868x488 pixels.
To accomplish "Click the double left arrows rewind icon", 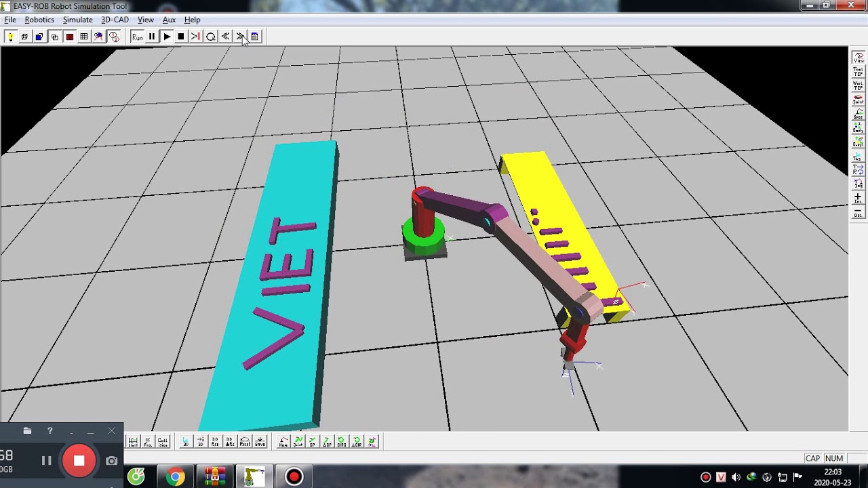I will tap(226, 37).
